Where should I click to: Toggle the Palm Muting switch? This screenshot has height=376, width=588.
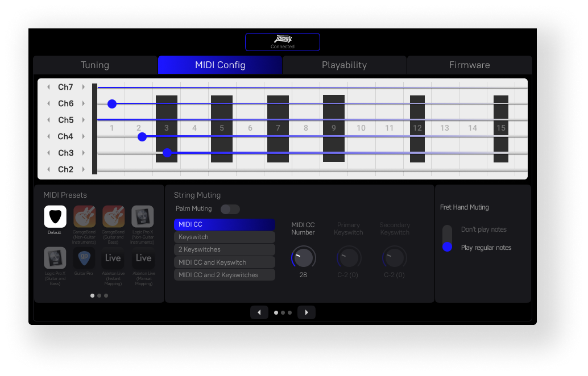coord(230,209)
